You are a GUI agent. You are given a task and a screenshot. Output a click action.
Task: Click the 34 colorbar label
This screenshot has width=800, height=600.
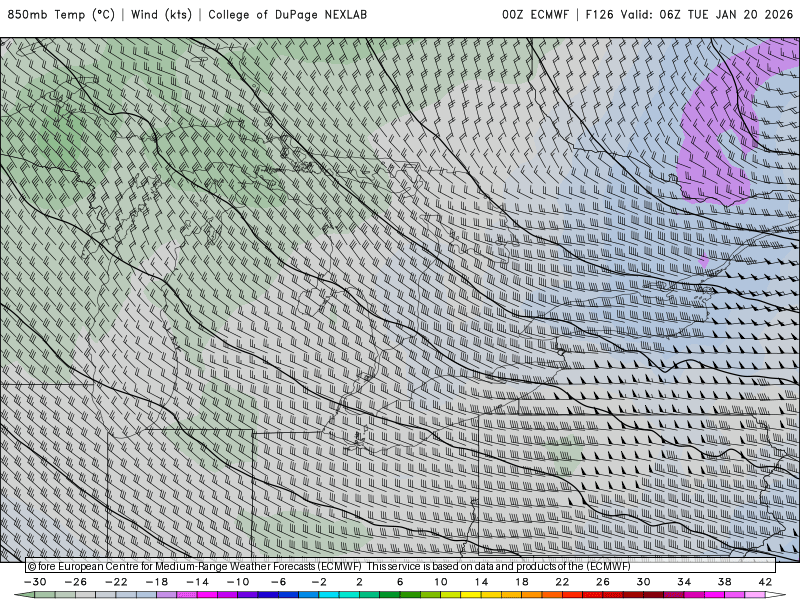[x=684, y=582]
